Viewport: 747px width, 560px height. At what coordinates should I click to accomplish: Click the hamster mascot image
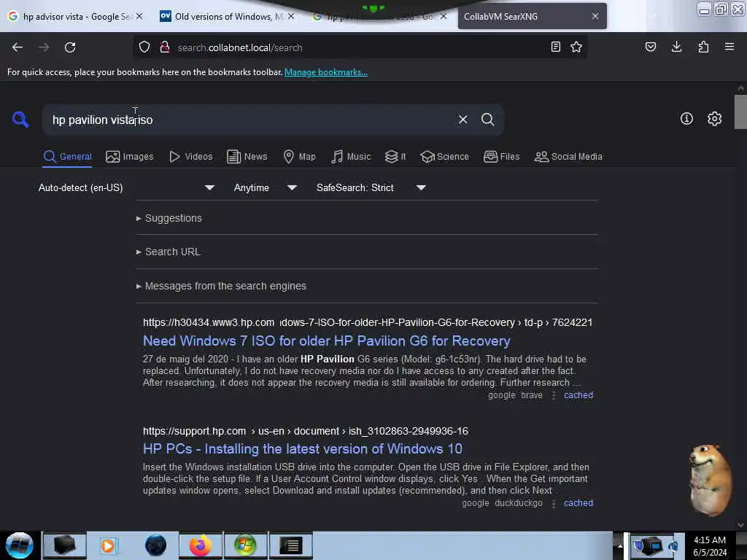coord(710,480)
